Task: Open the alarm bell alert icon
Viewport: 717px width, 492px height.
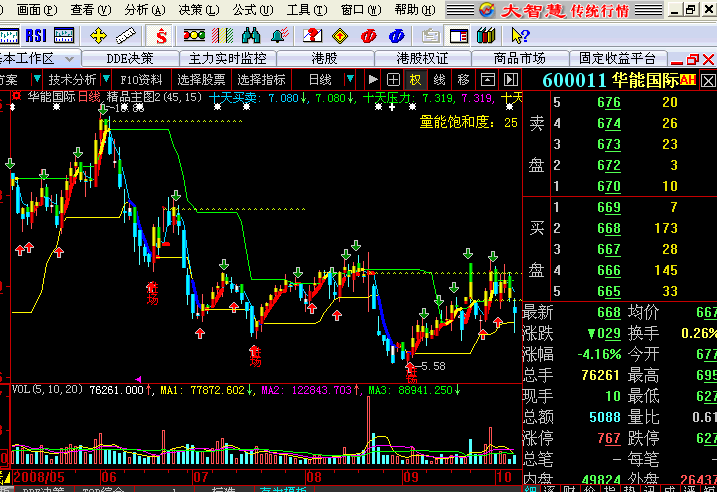Action: [x=279, y=36]
